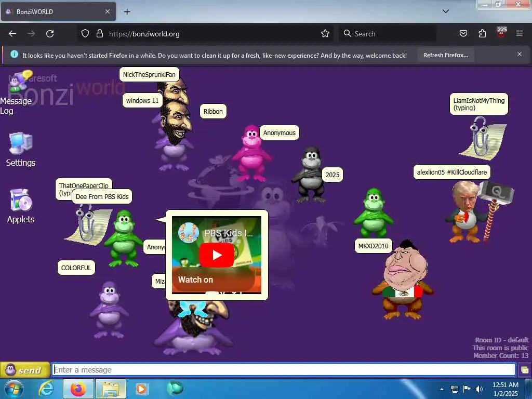The height and width of the screenshot is (399, 532).
Task: Click the Anonymous name tag by pink Bonzi
Action: pyautogui.click(x=279, y=132)
